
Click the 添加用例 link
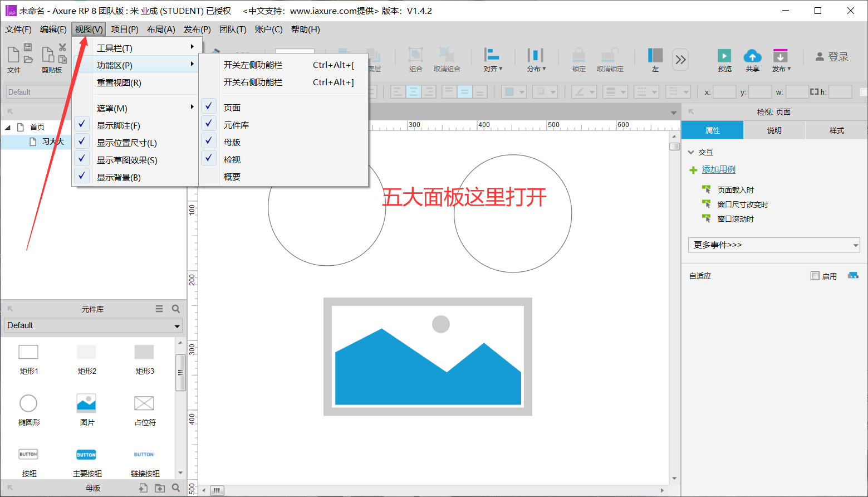pyautogui.click(x=718, y=169)
